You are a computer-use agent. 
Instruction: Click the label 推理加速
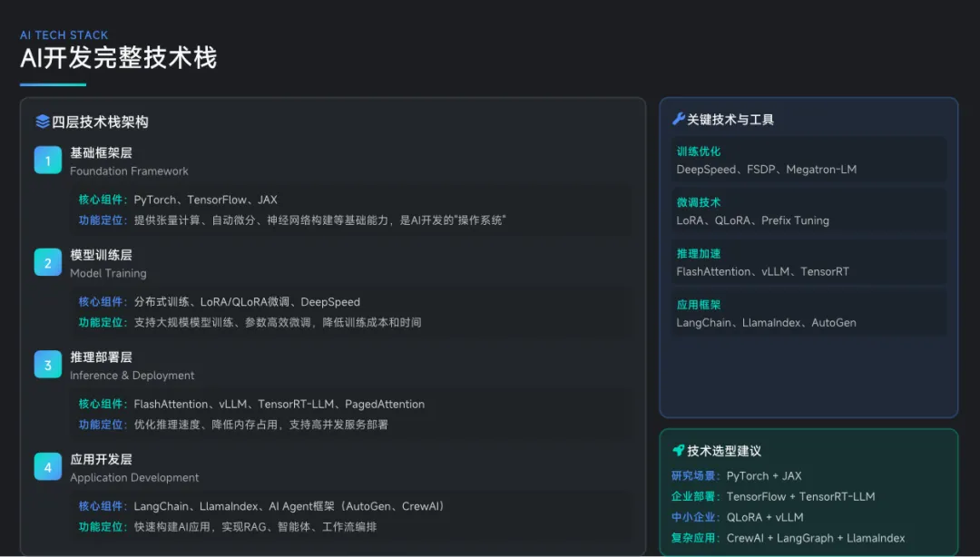point(698,254)
